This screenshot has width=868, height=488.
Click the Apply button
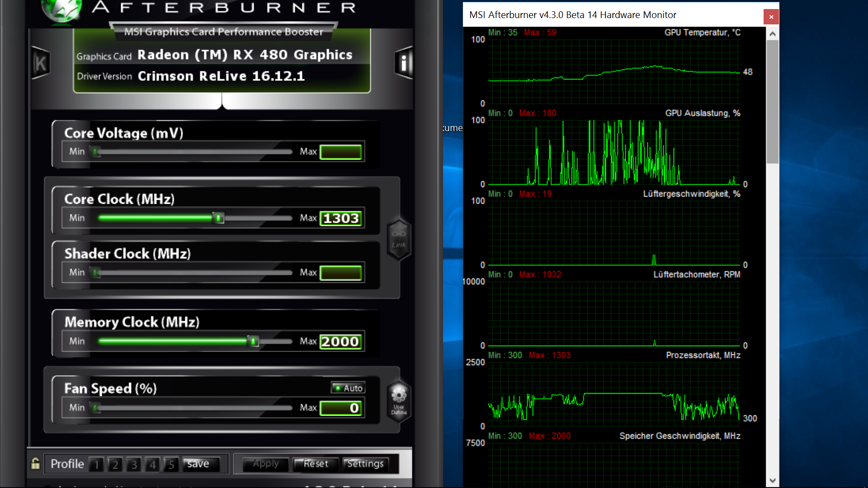point(266,464)
